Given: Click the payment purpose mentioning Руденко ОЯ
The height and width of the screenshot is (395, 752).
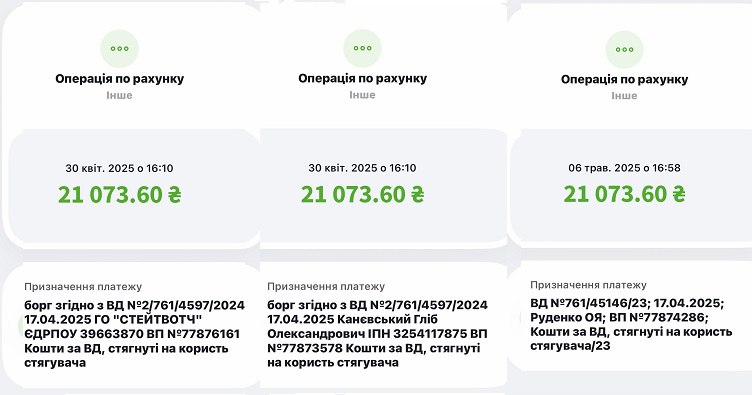Looking at the screenshot, I should click(x=631, y=325).
